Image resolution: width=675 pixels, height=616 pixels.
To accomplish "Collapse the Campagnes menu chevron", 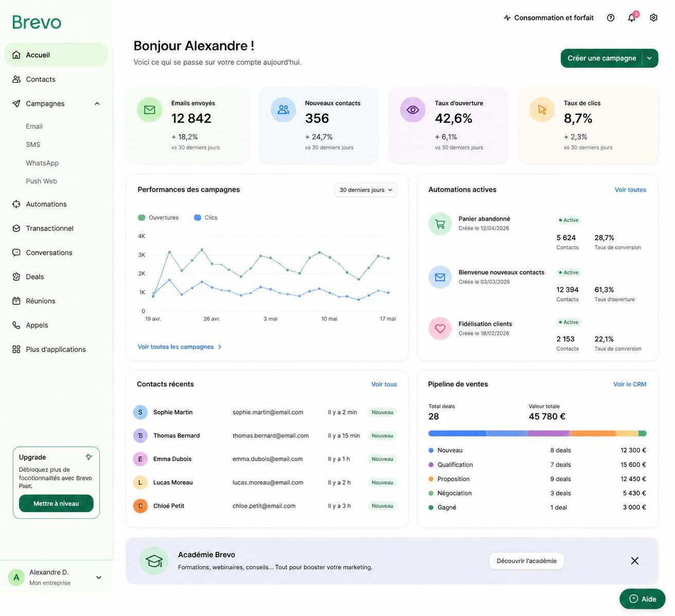I will [97, 103].
